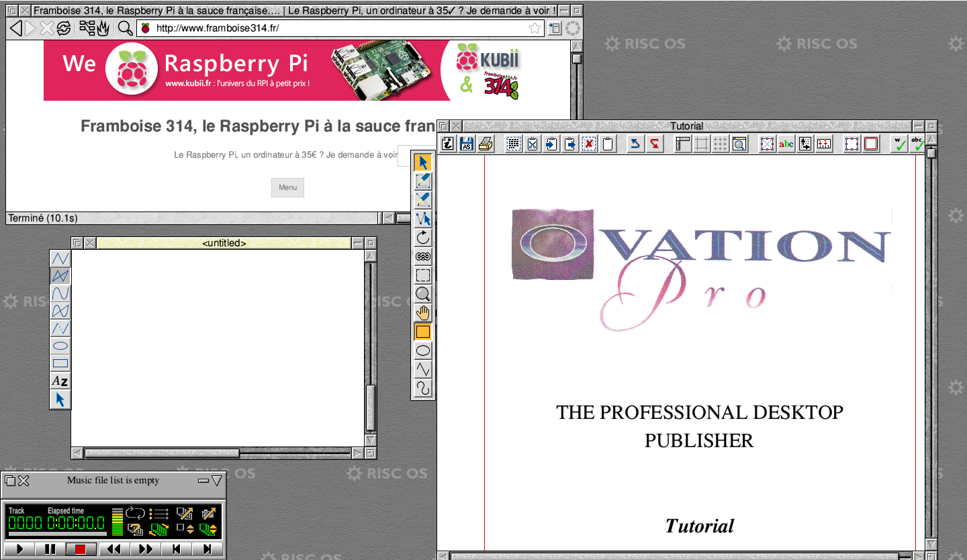The height and width of the screenshot is (560, 967).
Task: Start playback in the music player
Action: 19,549
